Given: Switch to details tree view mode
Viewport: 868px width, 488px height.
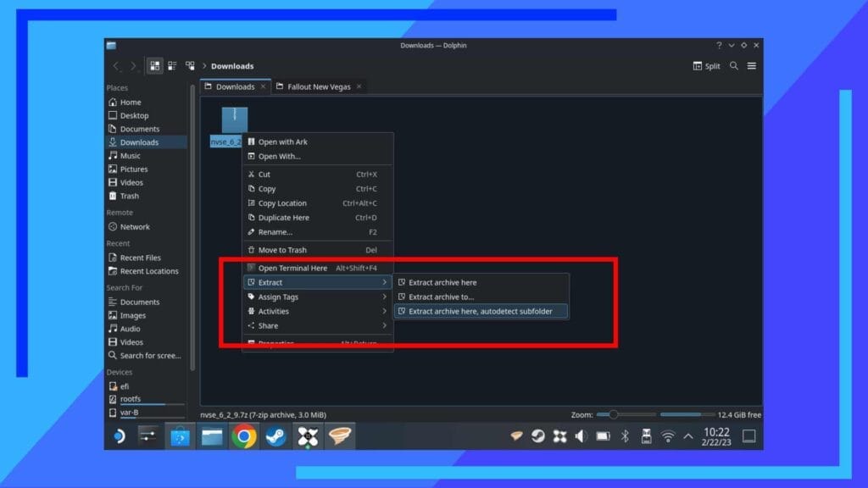Looking at the screenshot, I should (190, 66).
